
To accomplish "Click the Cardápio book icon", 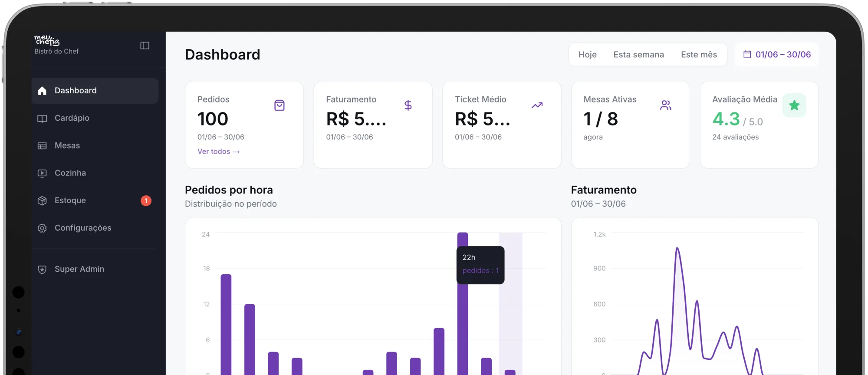I will click(42, 118).
